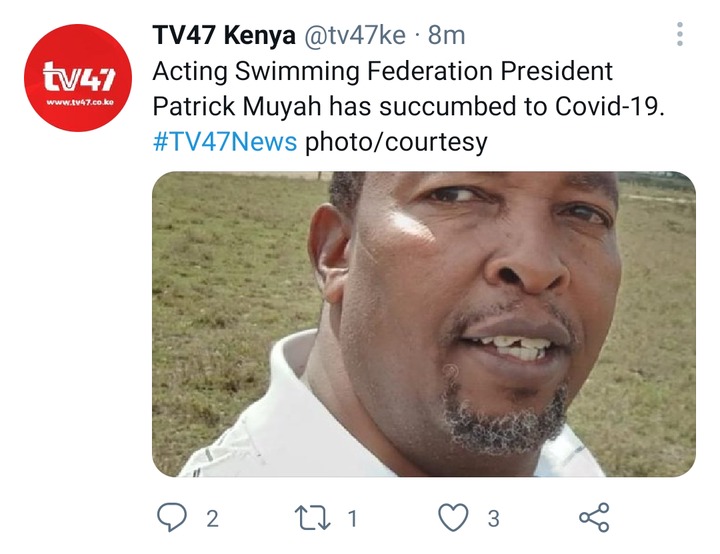Viewport: 720px width, 554px height.
Task: Click the tv47 logo lettering in avatar
Action: [79, 77]
